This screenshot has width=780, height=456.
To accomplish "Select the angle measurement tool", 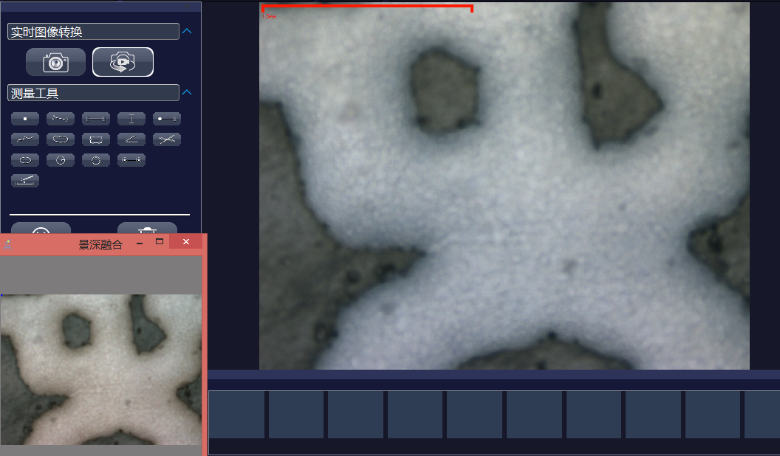I will 131,139.
